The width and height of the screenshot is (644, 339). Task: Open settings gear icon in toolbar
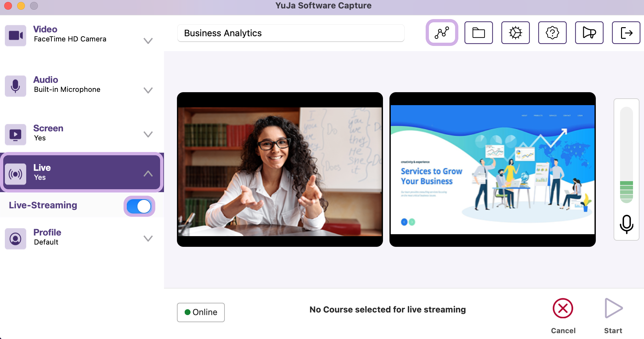click(516, 33)
